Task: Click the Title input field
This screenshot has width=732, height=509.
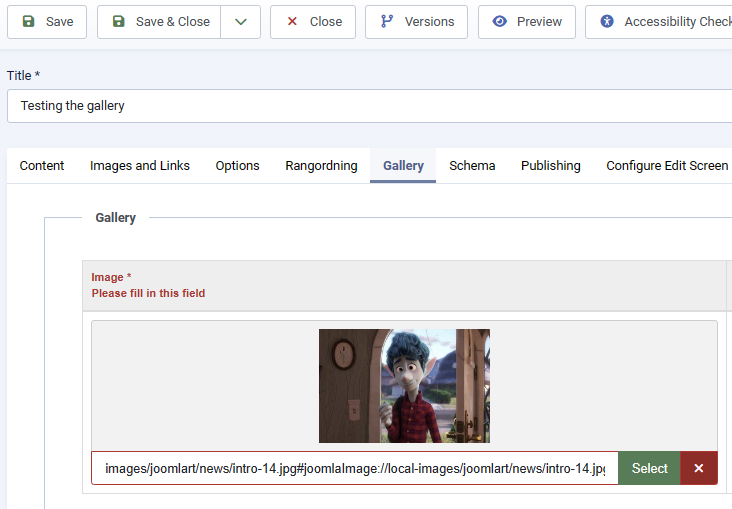Action: [x=369, y=106]
